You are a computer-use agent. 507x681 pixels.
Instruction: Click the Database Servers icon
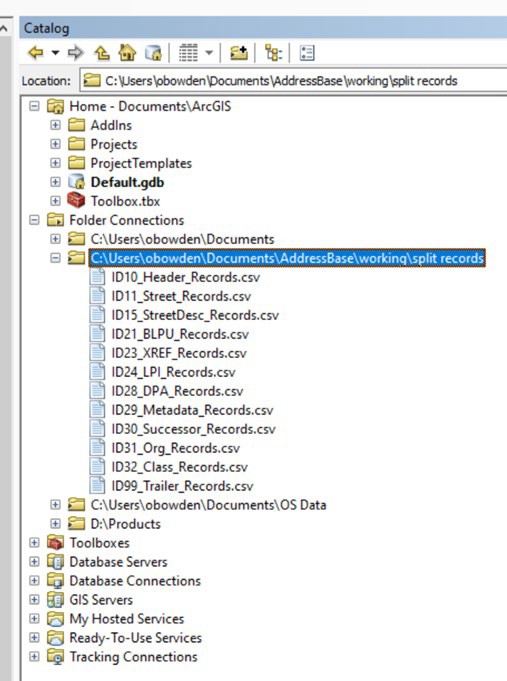[55, 562]
